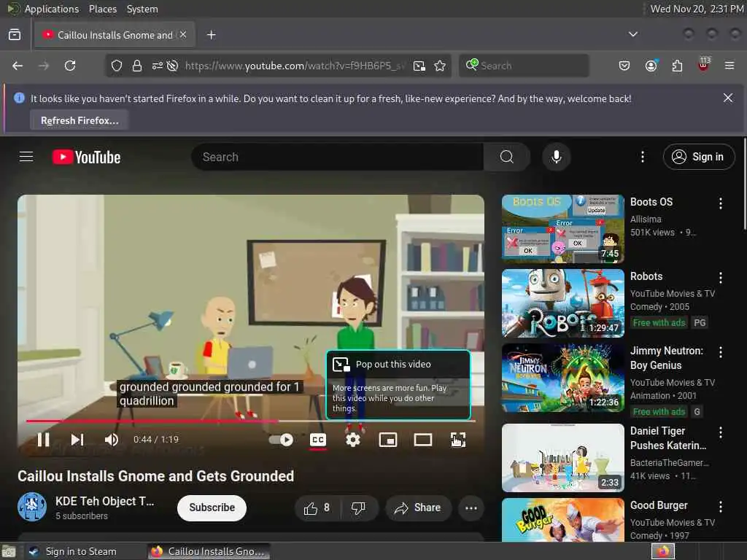The width and height of the screenshot is (747, 560).
Task: Select the Caillou Installs Gnome tab
Action: (x=115, y=35)
